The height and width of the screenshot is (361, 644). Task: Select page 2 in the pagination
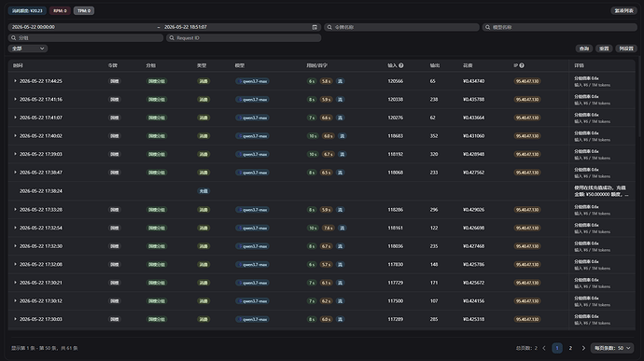(570, 348)
